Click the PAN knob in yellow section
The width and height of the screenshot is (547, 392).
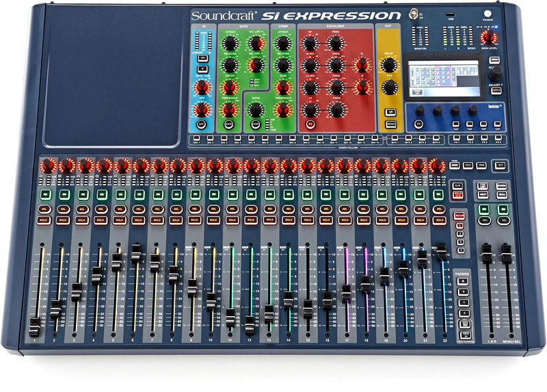click(389, 88)
